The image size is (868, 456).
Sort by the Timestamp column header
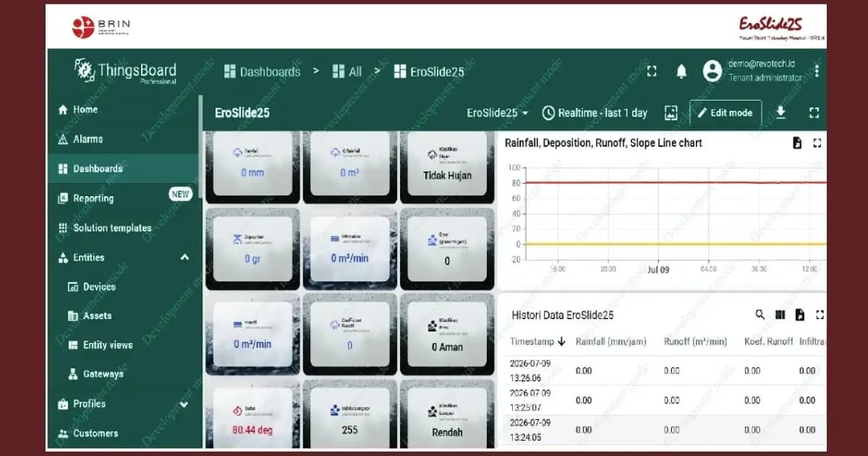537,342
